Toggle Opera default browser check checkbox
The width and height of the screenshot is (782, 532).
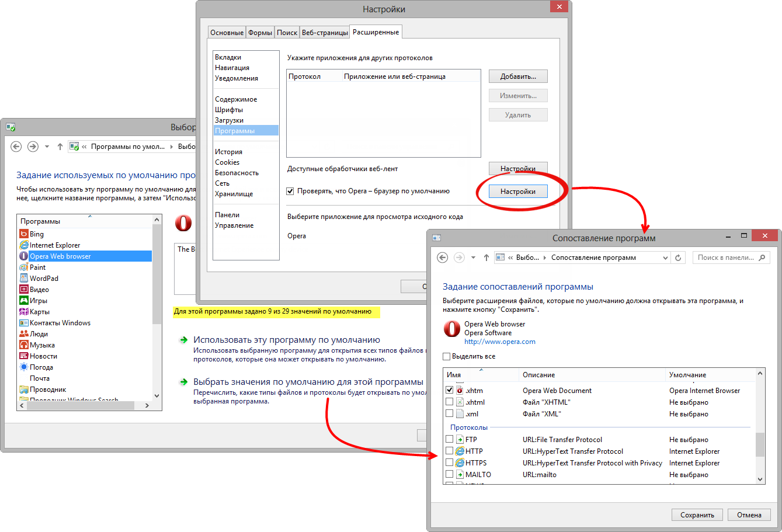(x=290, y=191)
